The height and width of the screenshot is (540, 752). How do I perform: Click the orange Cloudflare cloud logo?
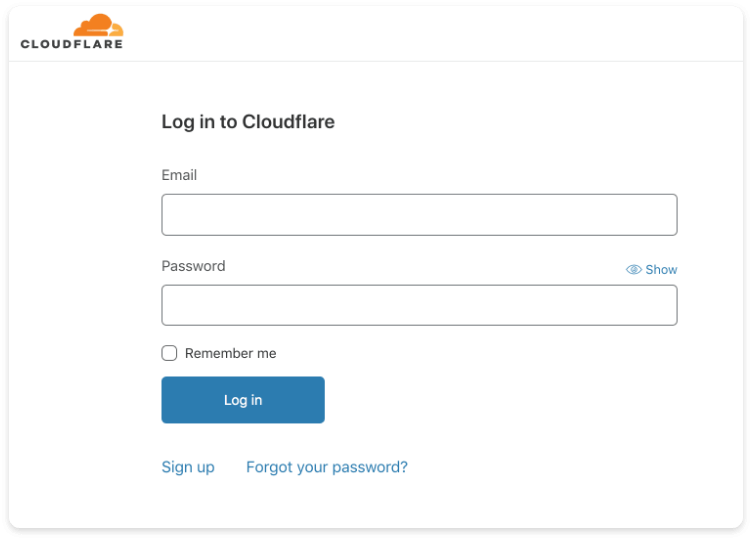click(x=98, y=25)
